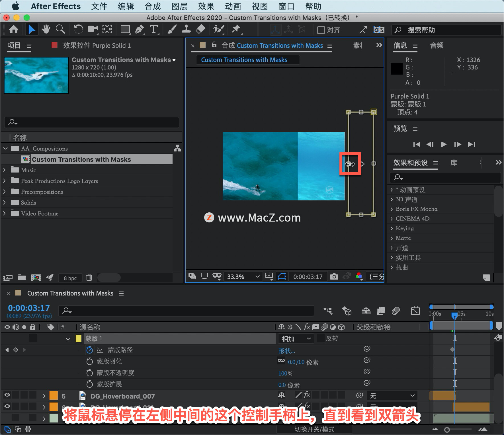Expand the Keying effects category
Image resolution: width=504 pixels, height=435 pixels.
(392, 228)
